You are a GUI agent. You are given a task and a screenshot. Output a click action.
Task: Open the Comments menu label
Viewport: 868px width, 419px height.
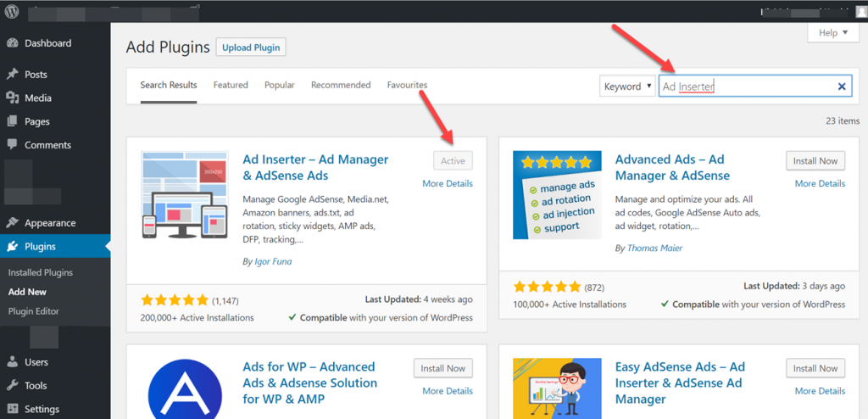(48, 145)
